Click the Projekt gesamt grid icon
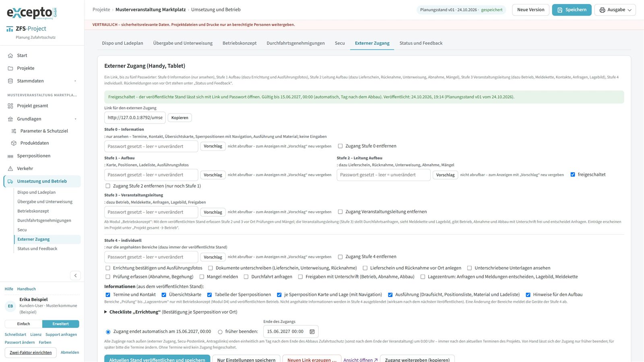Screen dimensions: 644x362 pos(10,106)
